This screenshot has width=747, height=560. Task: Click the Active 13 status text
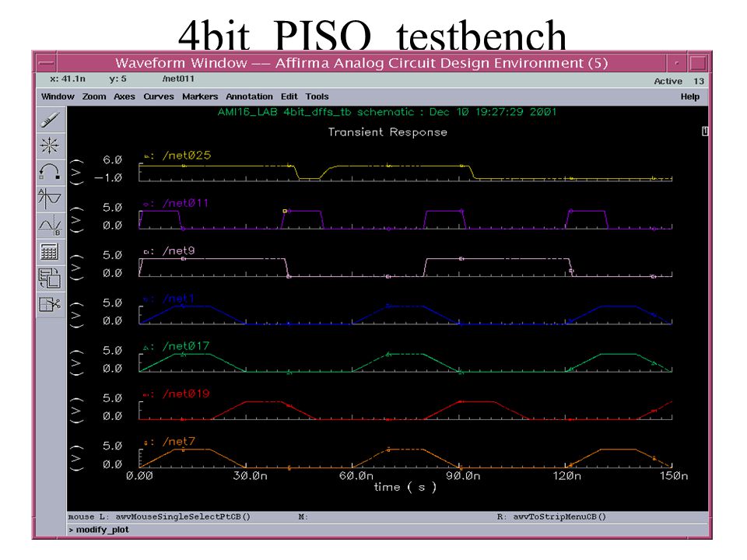[x=679, y=81]
